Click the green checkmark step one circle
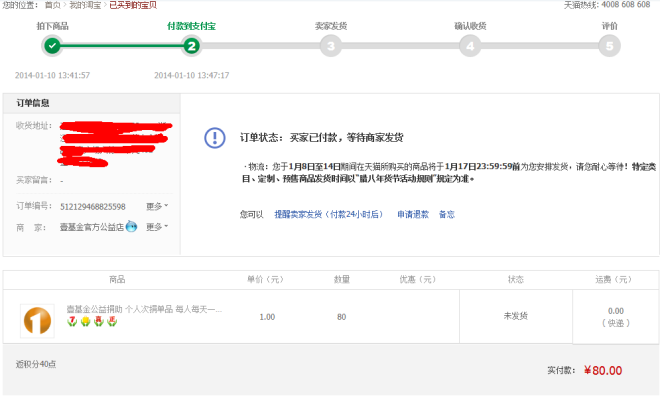Screen dimensions: 660x396 (52, 45)
